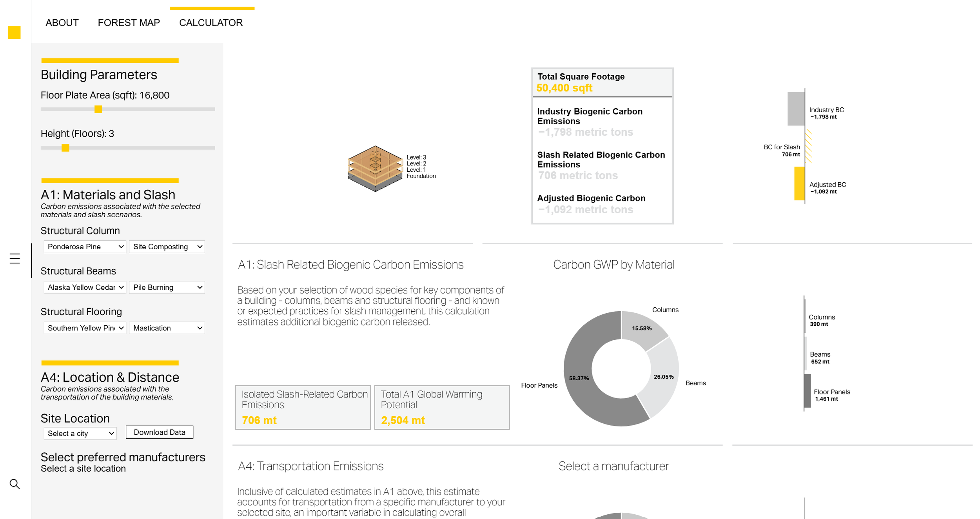Click the yellow square logo icon

14,33
